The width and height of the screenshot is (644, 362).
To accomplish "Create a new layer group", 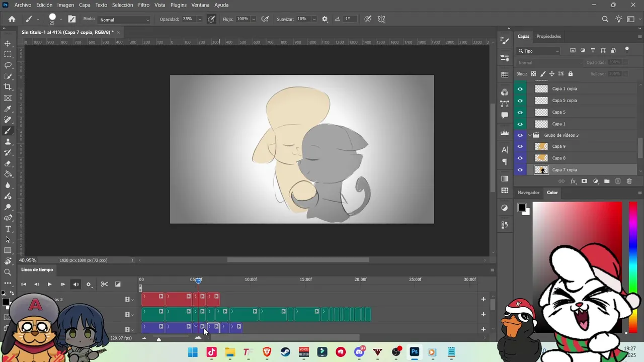I will (x=607, y=181).
